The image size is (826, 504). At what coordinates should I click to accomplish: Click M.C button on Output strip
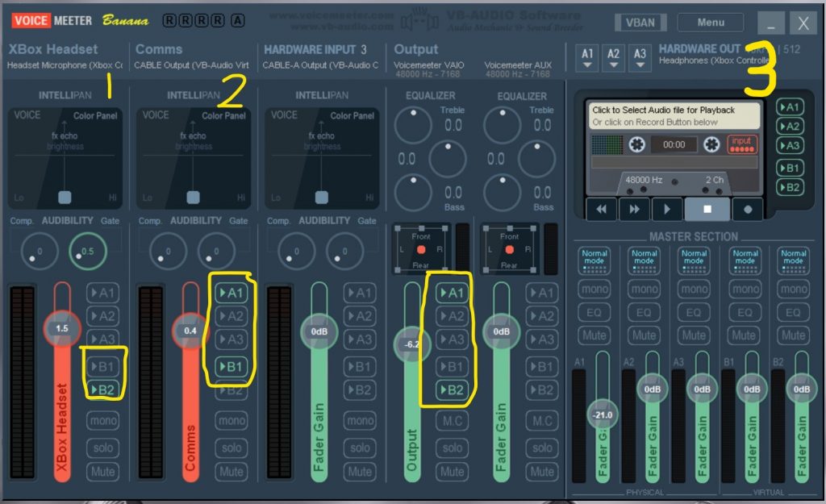452,420
